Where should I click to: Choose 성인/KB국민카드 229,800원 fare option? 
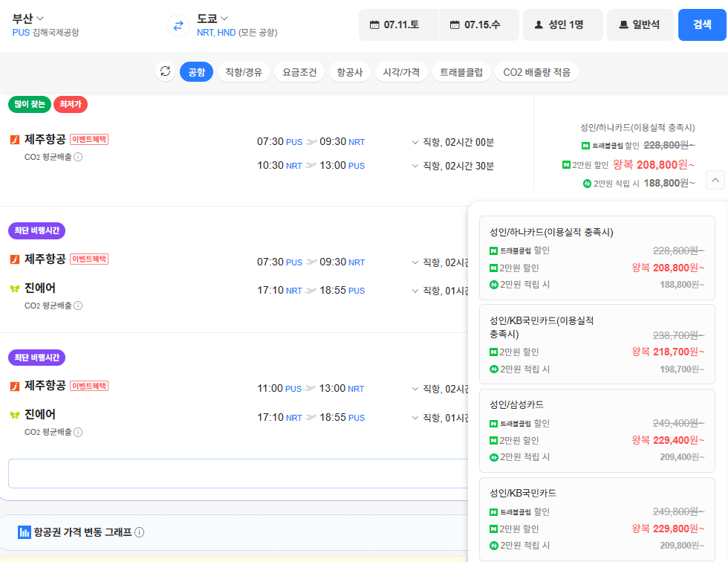pyautogui.click(x=597, y=520)
